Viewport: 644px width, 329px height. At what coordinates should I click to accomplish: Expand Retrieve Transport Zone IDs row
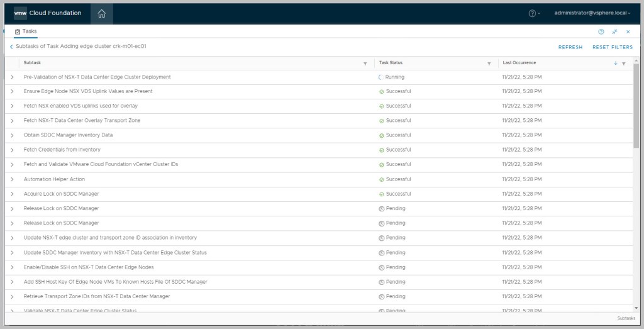12,296
